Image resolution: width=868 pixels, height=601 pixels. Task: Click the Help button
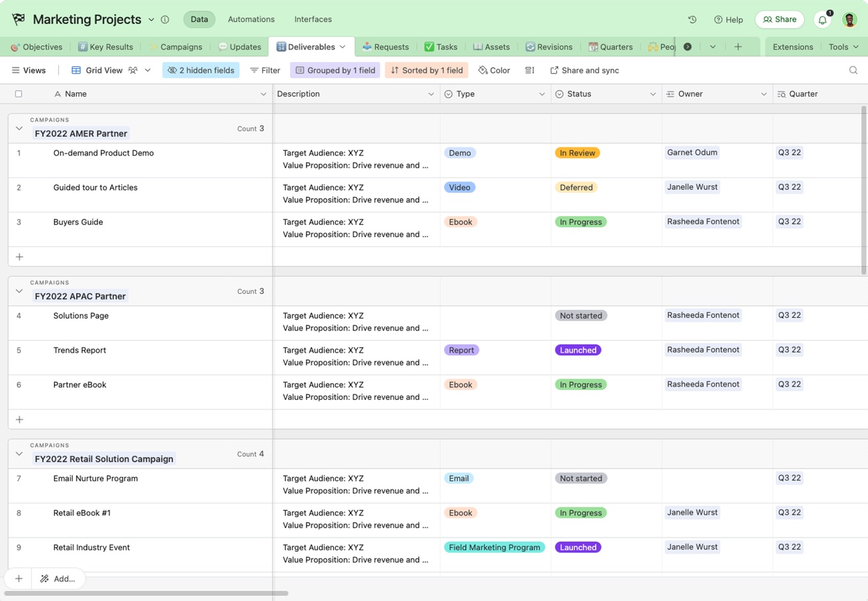[728, 20]
